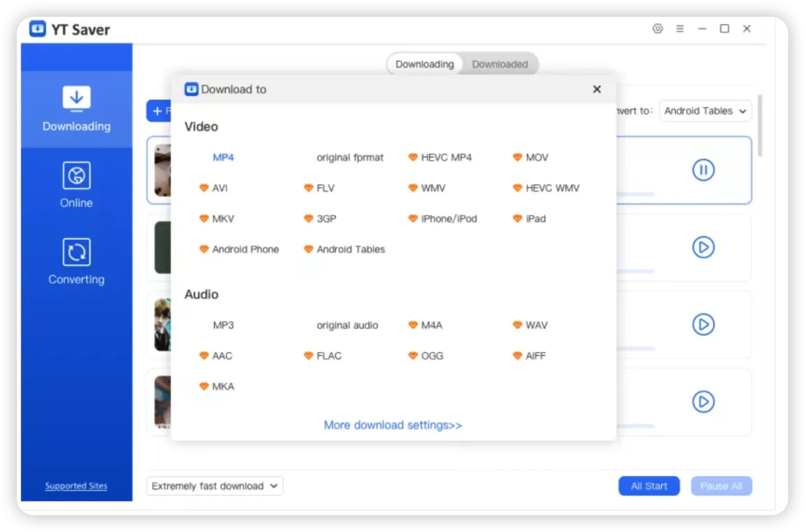Click the vertical scrollbar of download list
The height and width of the screenshot is (532, 805).
(x=760, y=126)
